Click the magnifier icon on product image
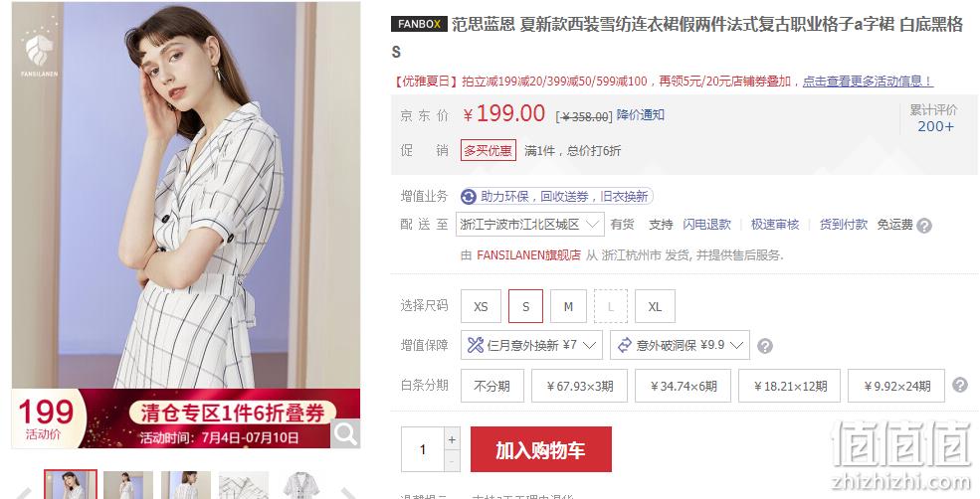 (345, 432)
